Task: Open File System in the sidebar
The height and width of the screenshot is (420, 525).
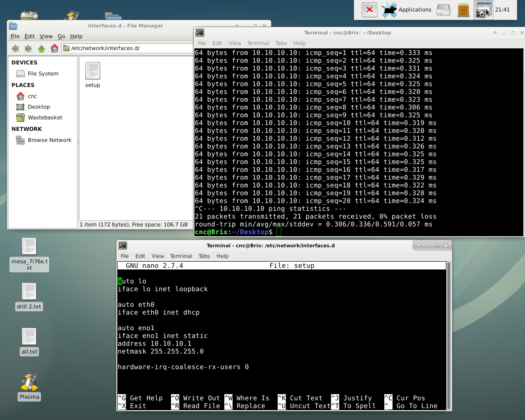Action: (x=43, y=73)
